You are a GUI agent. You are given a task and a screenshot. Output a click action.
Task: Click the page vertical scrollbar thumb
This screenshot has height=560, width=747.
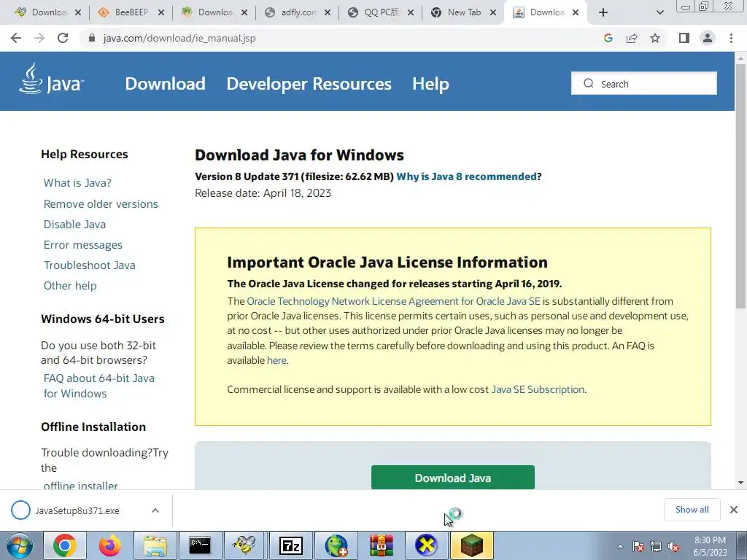tap(740, 186)
